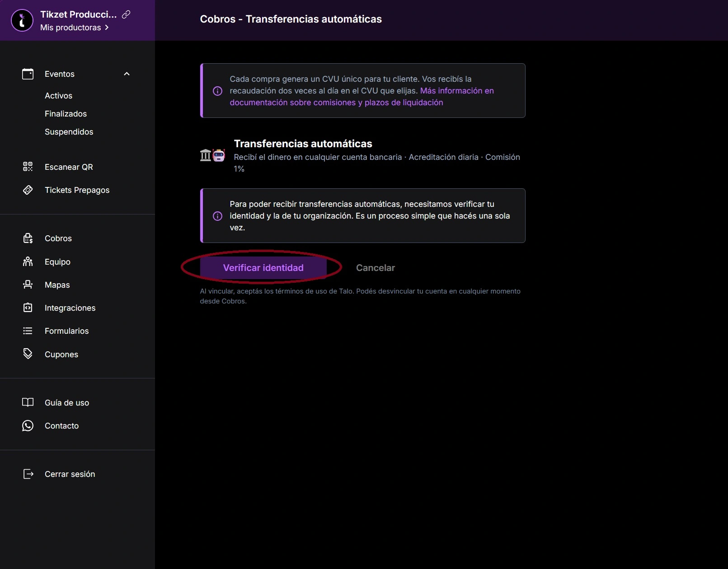Click the Tickets Prepagos ticket icon

[x=28, y=190]
